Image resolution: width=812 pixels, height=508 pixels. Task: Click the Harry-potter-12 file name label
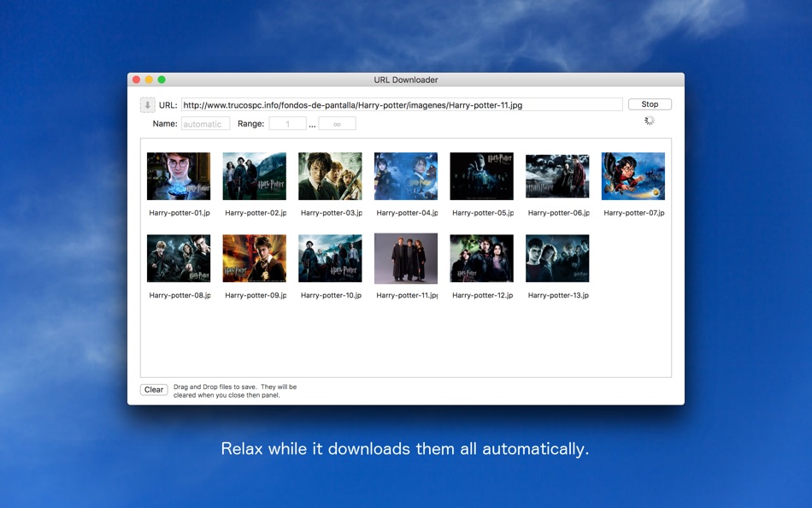pos(483,295)
